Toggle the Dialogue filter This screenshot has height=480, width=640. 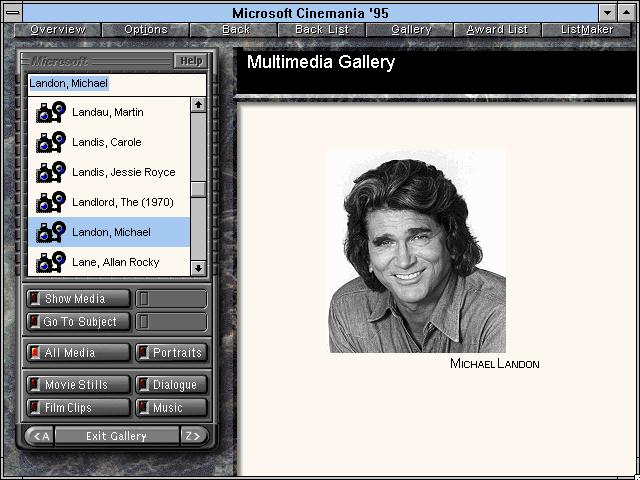(x=171, y=384)
